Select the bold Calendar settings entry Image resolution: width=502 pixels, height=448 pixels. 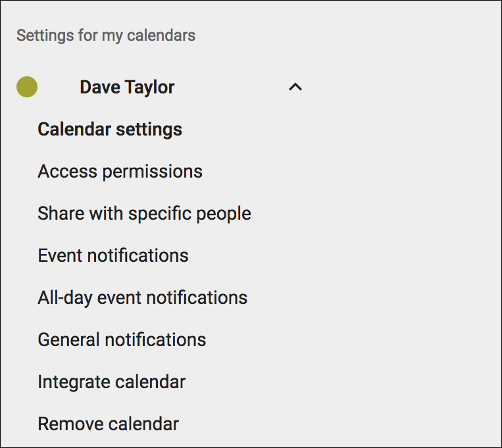[110, 130]
